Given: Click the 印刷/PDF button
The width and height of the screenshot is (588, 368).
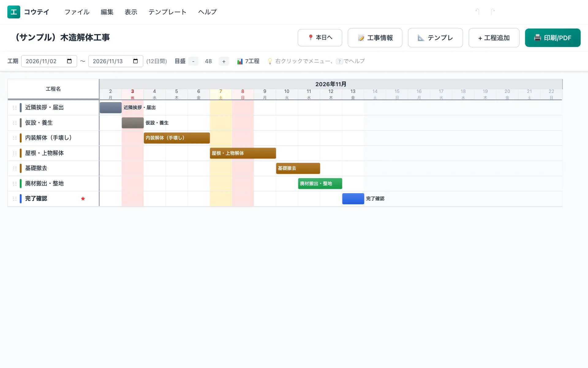Looking at the screenshot, I should coord(552,38).
